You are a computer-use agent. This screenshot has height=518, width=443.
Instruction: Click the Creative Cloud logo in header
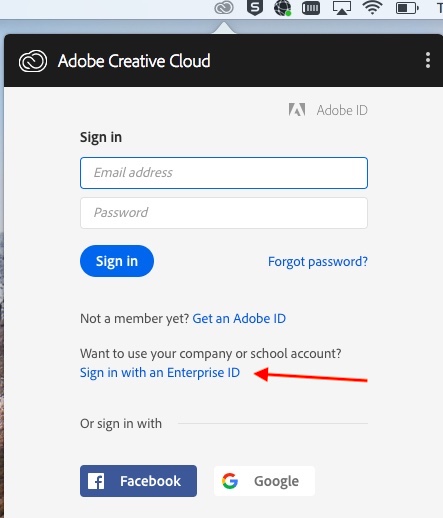33,61
